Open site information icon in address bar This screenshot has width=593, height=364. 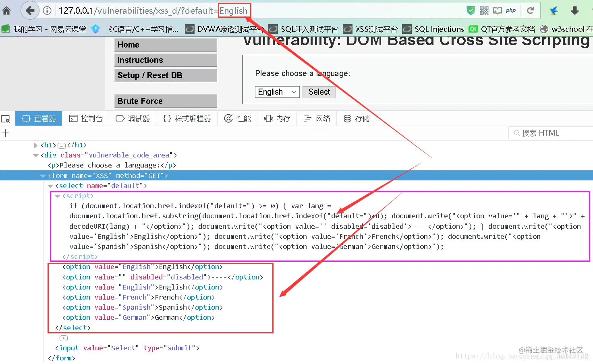coord(47,11)
